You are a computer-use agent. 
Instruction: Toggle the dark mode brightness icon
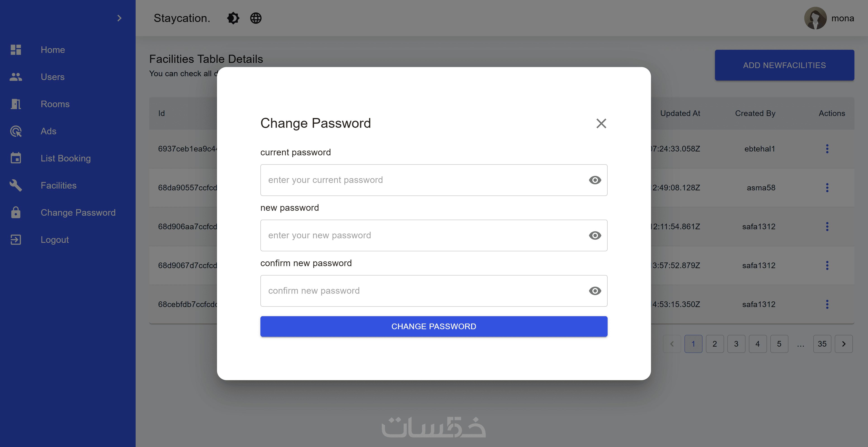[x=233, y=18]
